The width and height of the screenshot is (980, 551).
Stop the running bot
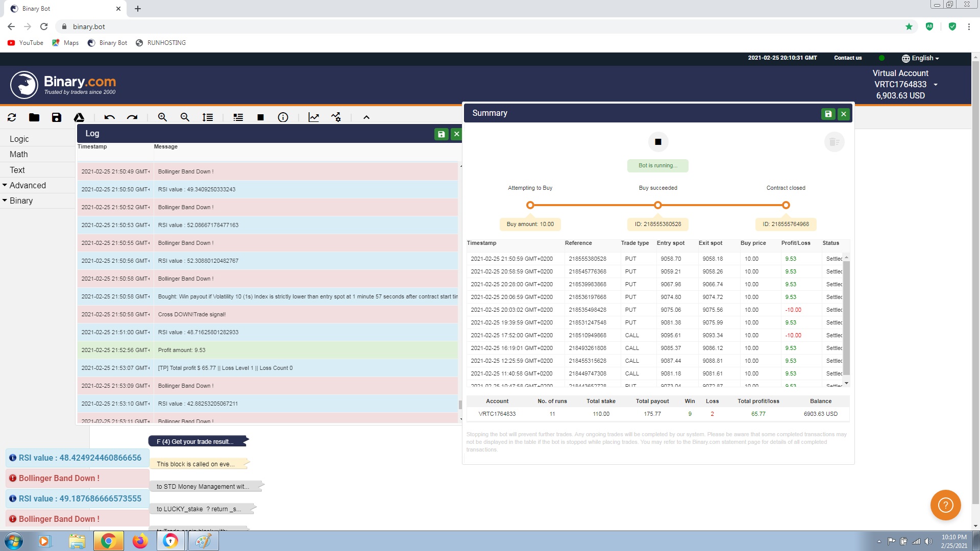(x=658, y=141)
